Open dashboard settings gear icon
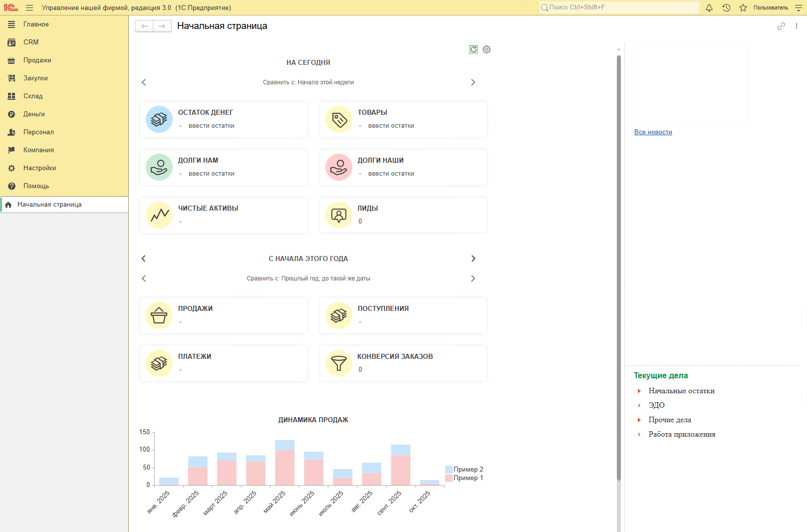Screen dimensions: 807x532 pos(487,49)
